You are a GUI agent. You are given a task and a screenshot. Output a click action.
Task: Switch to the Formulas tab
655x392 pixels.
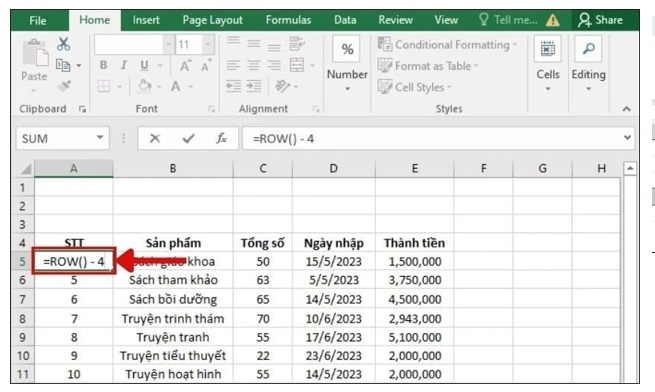pos(288,20)
